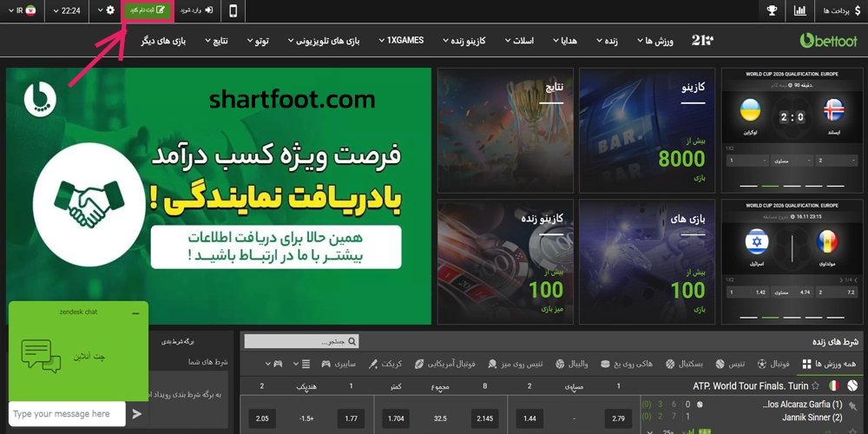Pin the Alcaraz vs Sinner match
The width and height of the screenshot is (868, 434).
(x=852, y=406)
